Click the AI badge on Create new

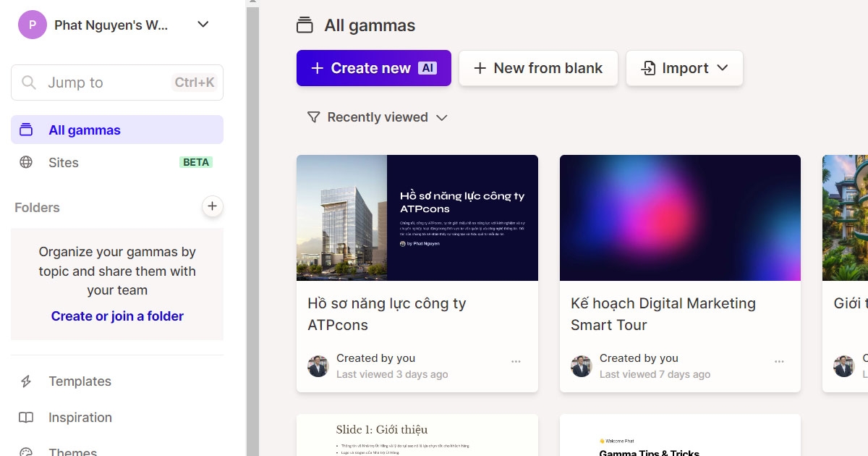tap(427, 68)
